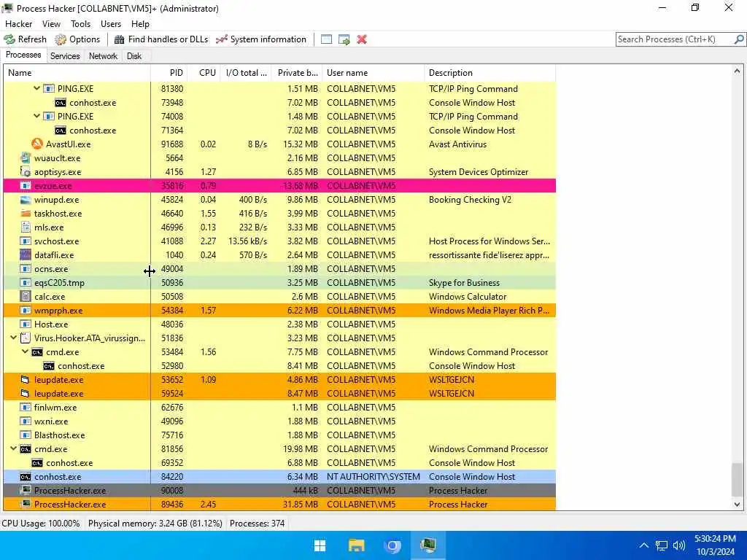The width and height of the screenshot is (747, 560).
Task: Click the scrollbar down arrow
Action: [x=737, y=505]
